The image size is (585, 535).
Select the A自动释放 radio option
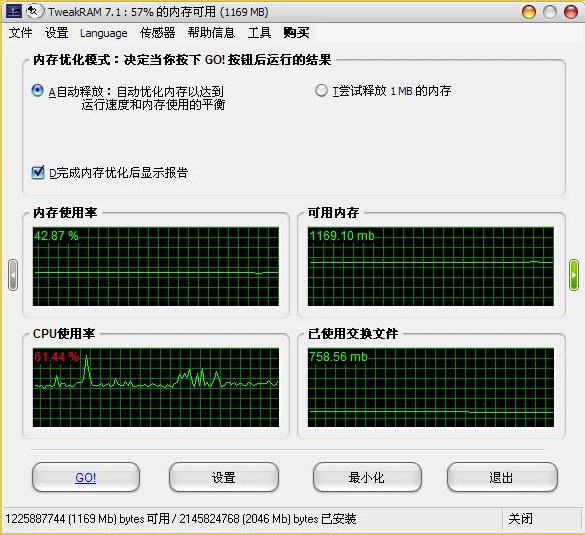37,90
